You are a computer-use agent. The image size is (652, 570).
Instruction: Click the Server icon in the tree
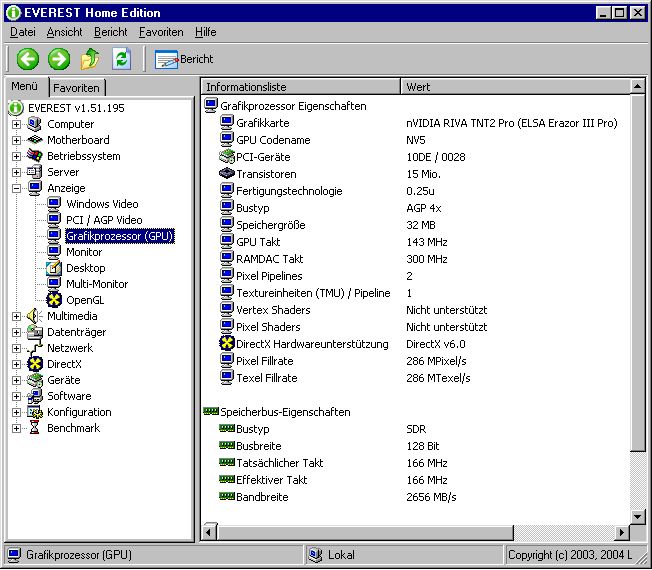click(35, 172)
